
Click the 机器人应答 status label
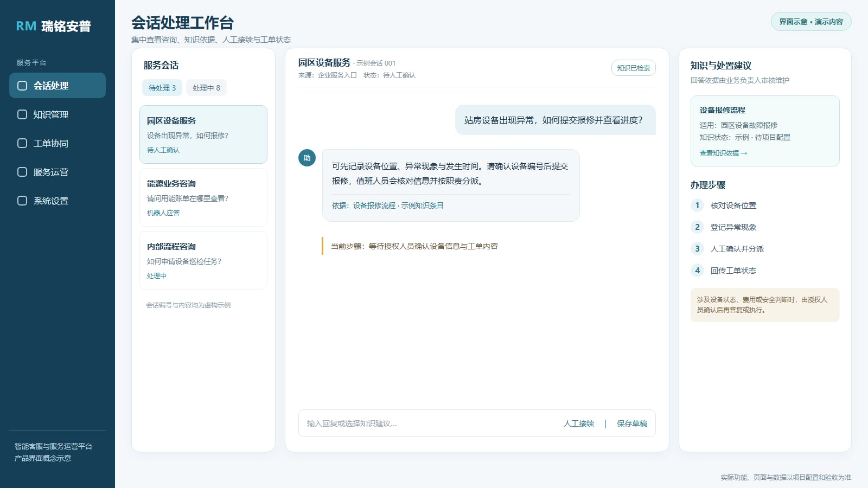[163, 213]
